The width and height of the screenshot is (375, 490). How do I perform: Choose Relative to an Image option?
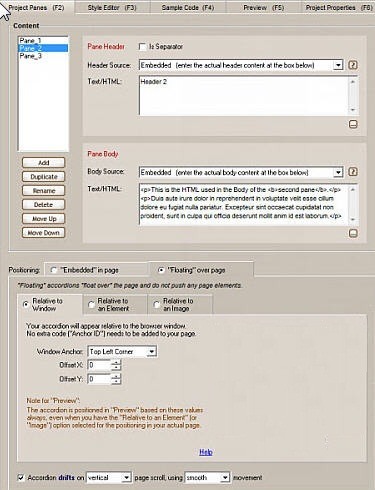(x=157, y=304)
